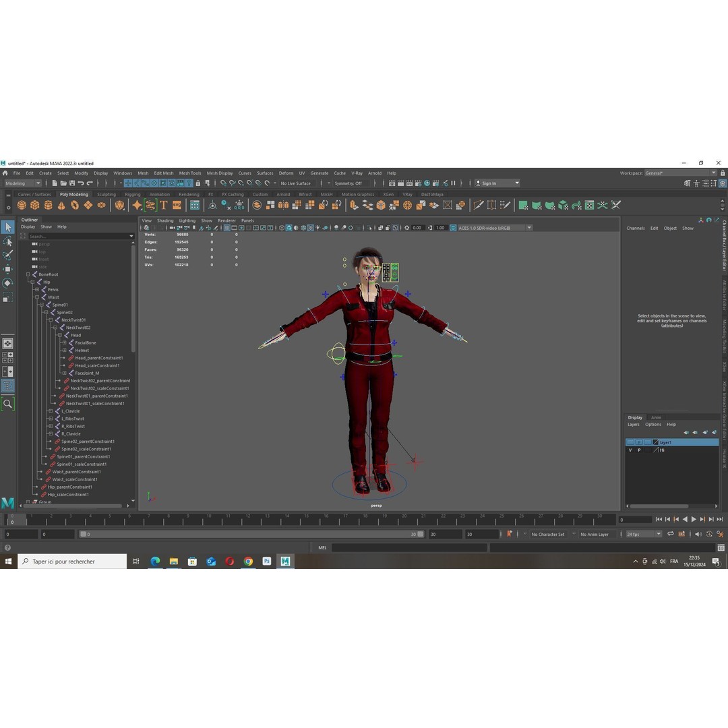Viewport: 728px width, 728px height.
Task: Create a polygon sphere from the shelf
Action: tap(22, 205)
